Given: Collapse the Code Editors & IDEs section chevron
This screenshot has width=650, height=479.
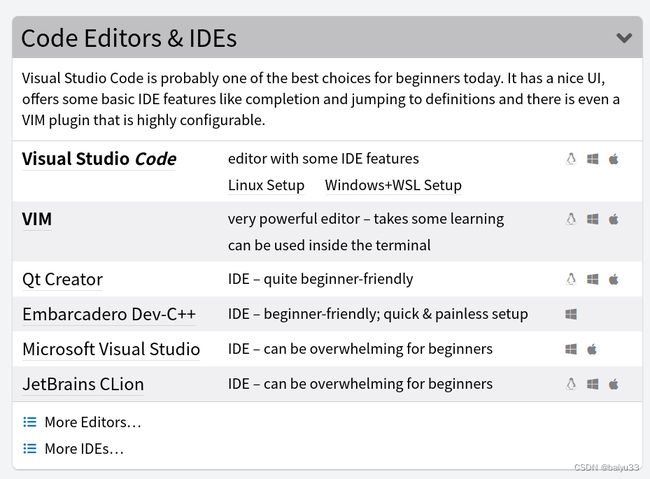Looking at the screenshot, I should [x=624, y=38].
